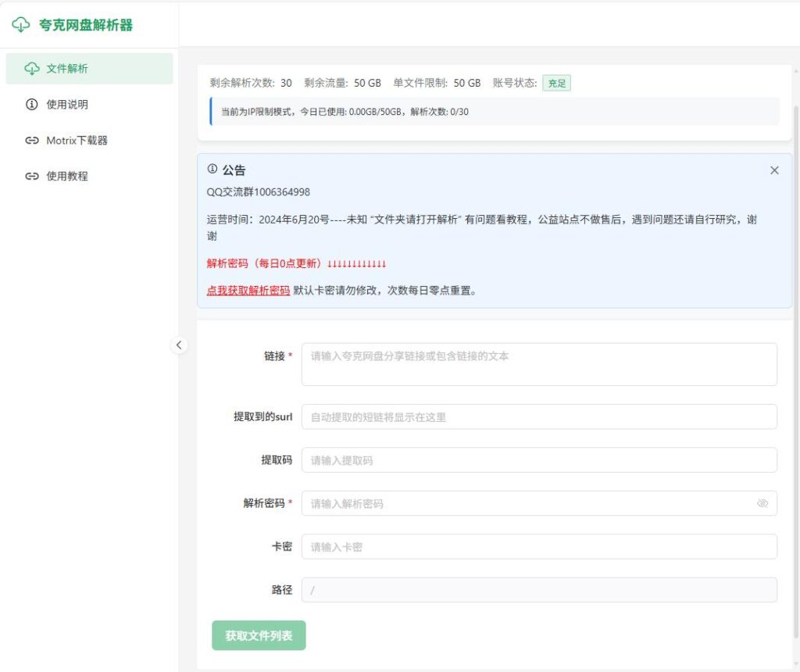Click the 公告 heading text
The width and height of the screenshot is (800, 672).
click(234, 170)
